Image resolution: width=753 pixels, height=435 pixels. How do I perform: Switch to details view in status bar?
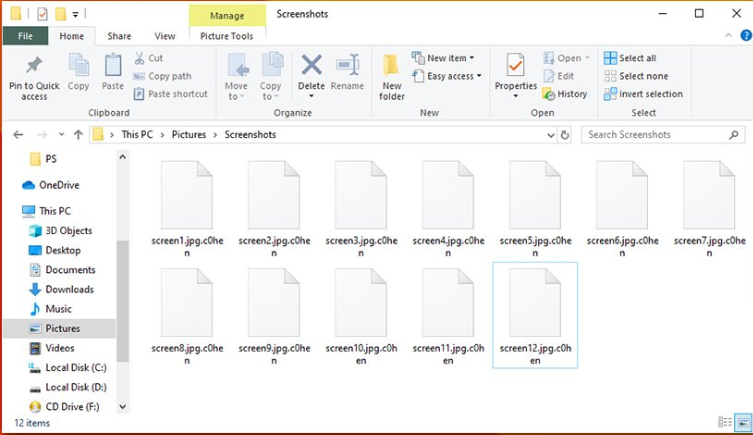pos(724,423)
